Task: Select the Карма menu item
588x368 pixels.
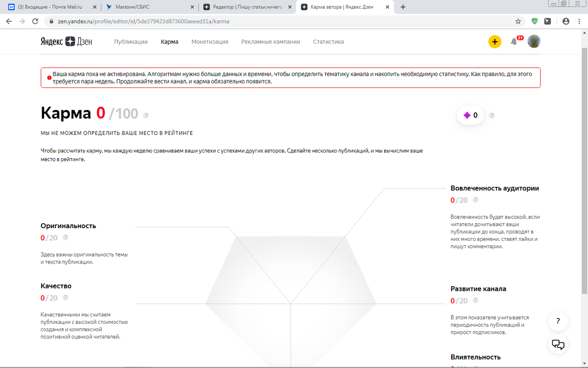Action: pos(170,42)
